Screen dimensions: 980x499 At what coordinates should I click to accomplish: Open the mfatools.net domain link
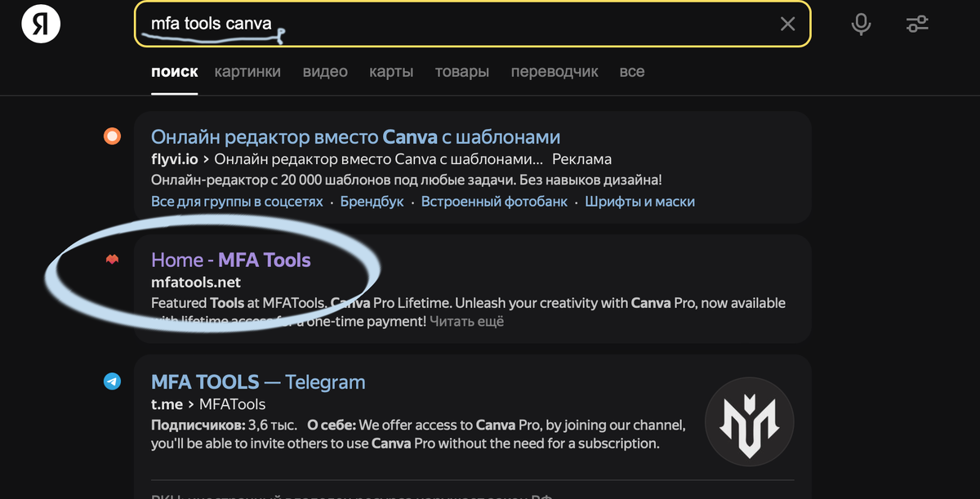(196, 282)
